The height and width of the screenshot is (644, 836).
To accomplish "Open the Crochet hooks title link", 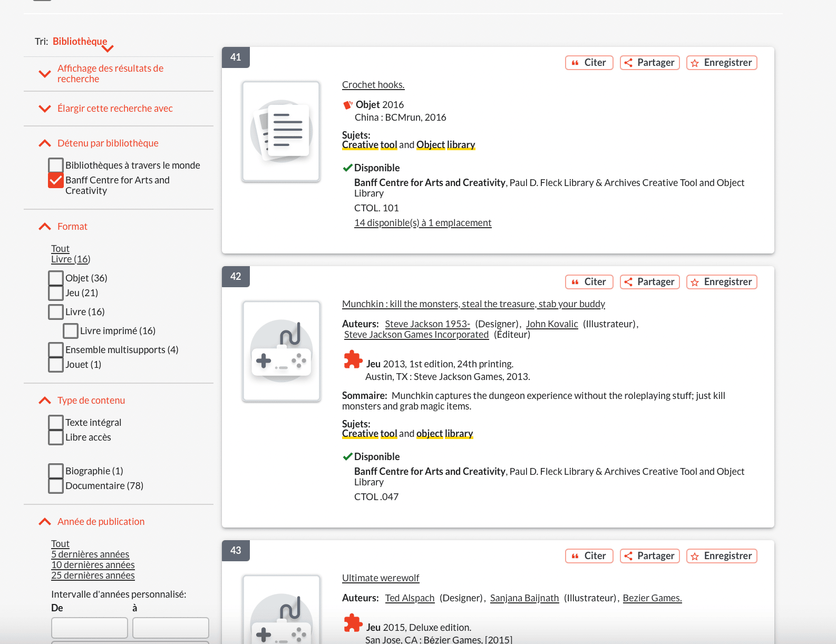I will coord(373,85).
